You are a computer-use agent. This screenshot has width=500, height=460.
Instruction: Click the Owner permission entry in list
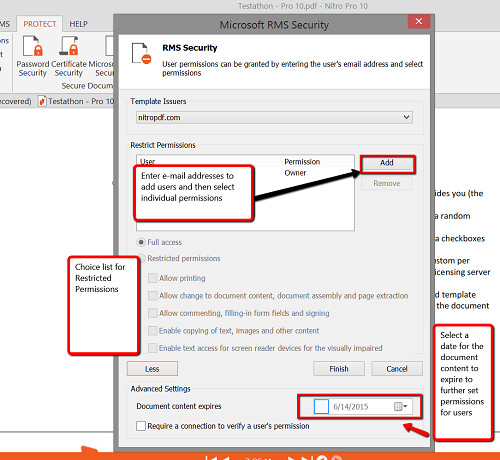click(295, 173)
